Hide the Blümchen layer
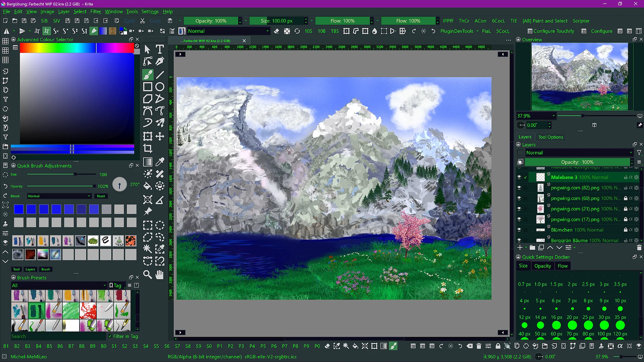The height and width of the screenshot is (362, 644). [519, 230]
